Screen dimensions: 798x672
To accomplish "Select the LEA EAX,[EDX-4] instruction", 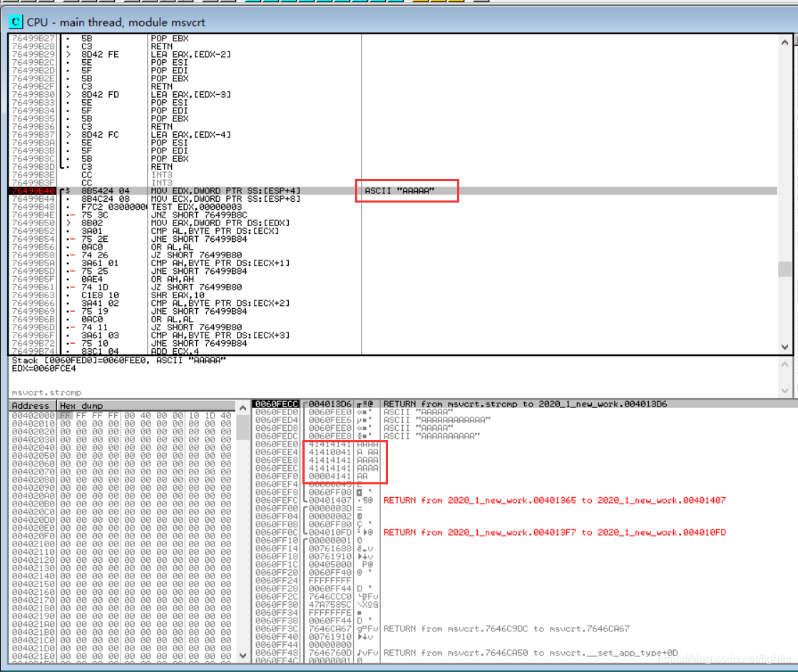I will [x=191, y=135].
